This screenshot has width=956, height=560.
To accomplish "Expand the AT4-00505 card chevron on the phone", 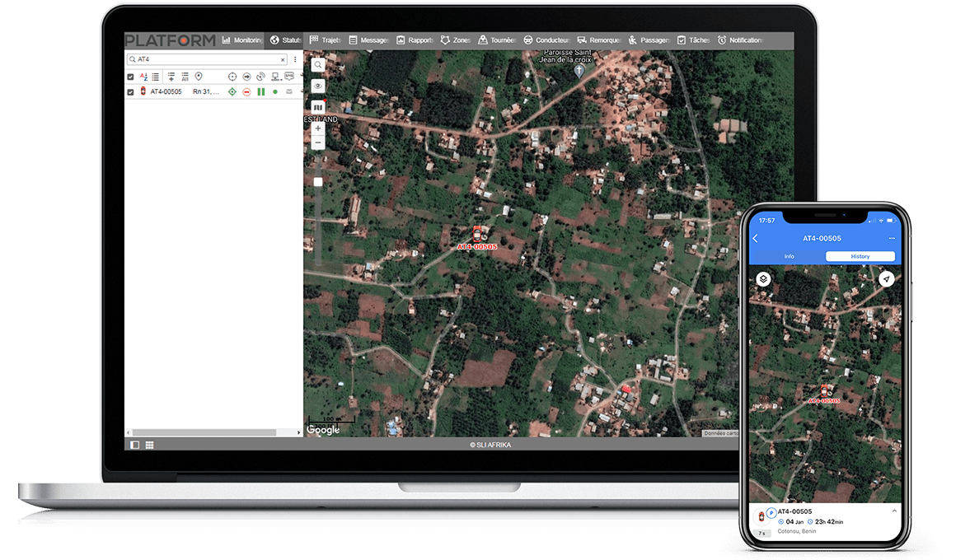I will coord(894,511).
